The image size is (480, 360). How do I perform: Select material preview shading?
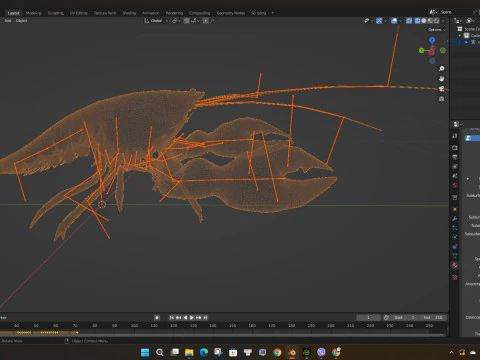tap(430, 21)
